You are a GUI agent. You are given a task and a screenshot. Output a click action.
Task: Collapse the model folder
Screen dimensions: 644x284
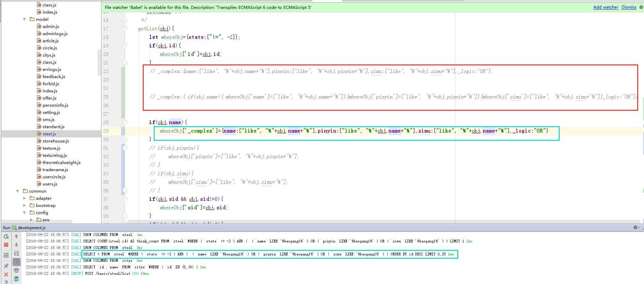pos(25,19)
